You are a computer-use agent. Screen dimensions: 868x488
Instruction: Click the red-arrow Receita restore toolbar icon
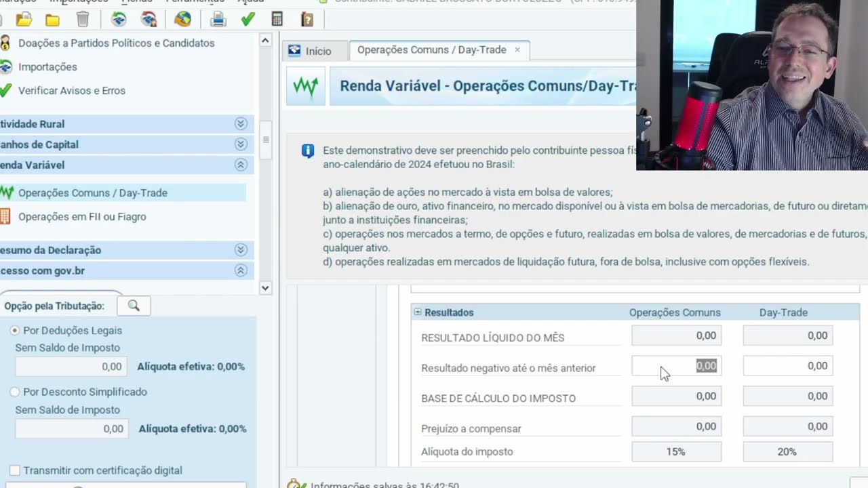click(x=149, y=19)
